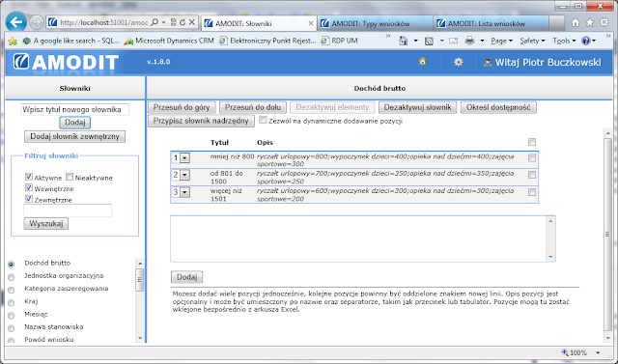
Task: Open browser home page icon
Action: pos(576,23)
